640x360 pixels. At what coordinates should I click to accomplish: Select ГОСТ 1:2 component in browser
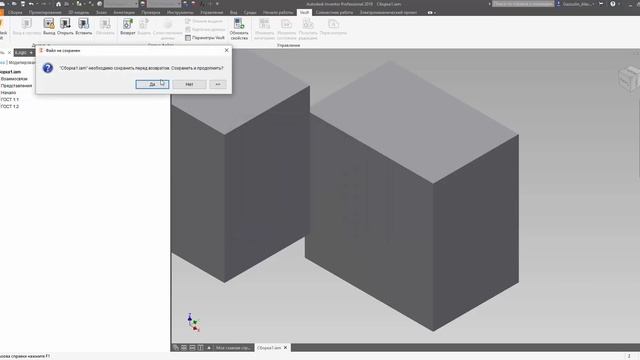9,107
